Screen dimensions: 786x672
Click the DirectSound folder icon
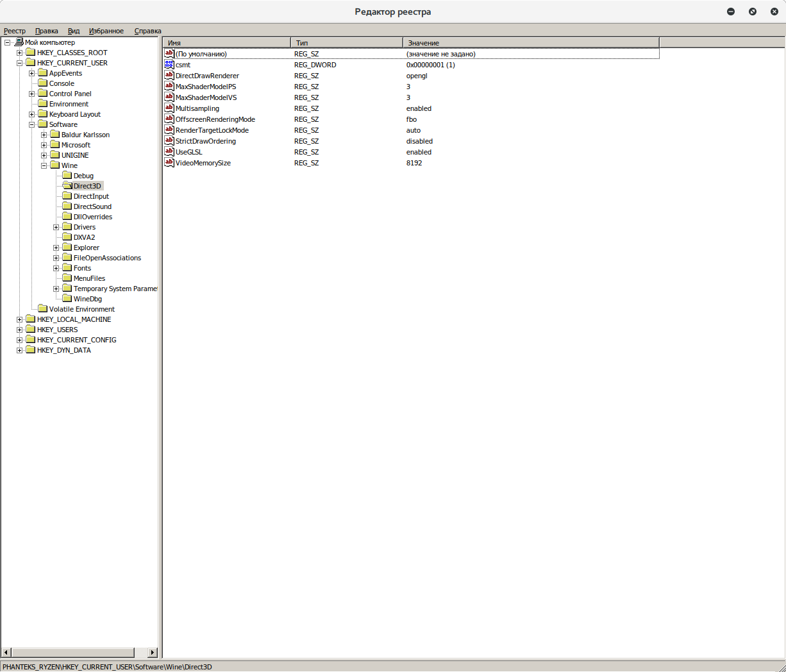tap(67, 206)
